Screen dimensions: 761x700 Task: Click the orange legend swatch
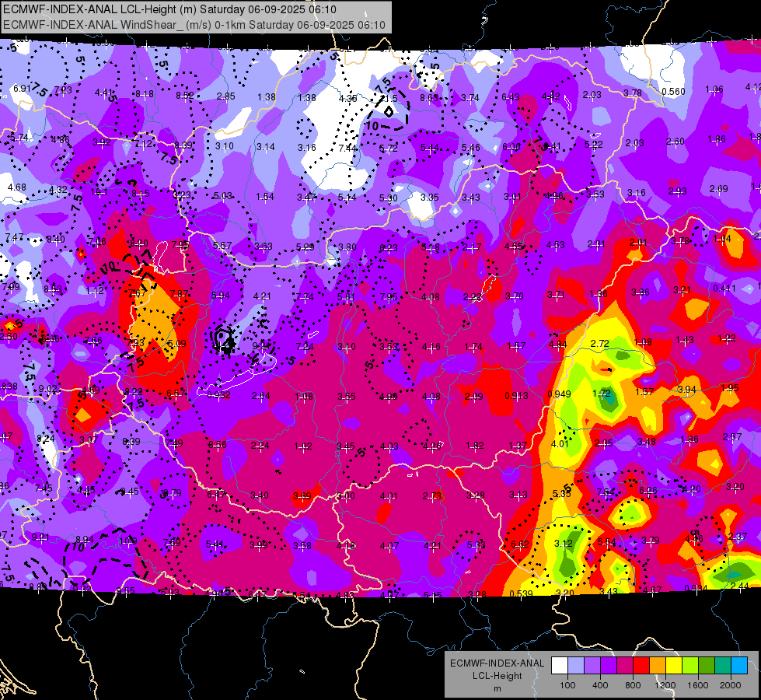pos(658,666)
